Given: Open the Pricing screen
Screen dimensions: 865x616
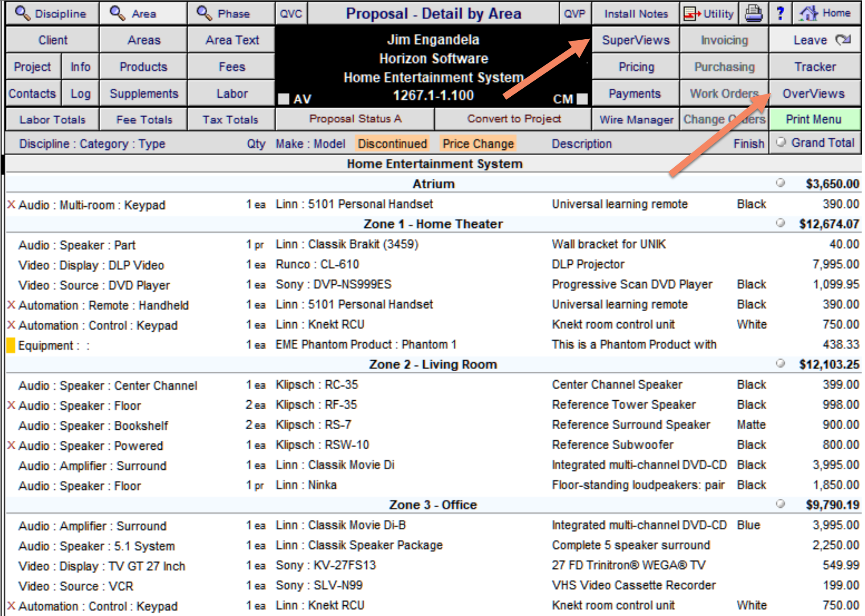Looking at the screenshot, I should coord(635,66).
